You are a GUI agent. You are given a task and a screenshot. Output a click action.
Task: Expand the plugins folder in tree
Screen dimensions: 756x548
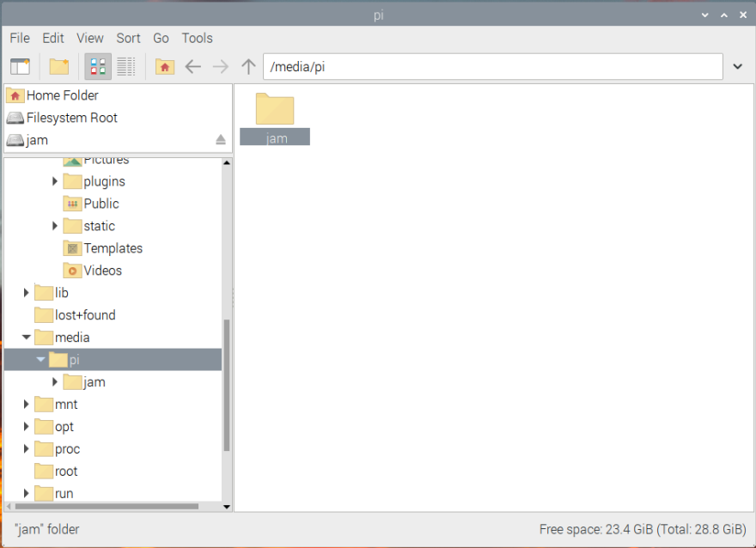pos(55,181)
